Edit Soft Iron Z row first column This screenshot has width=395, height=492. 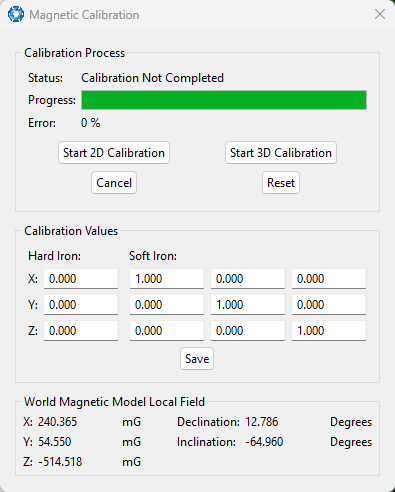pyautogui.click(x=167, y=331)
